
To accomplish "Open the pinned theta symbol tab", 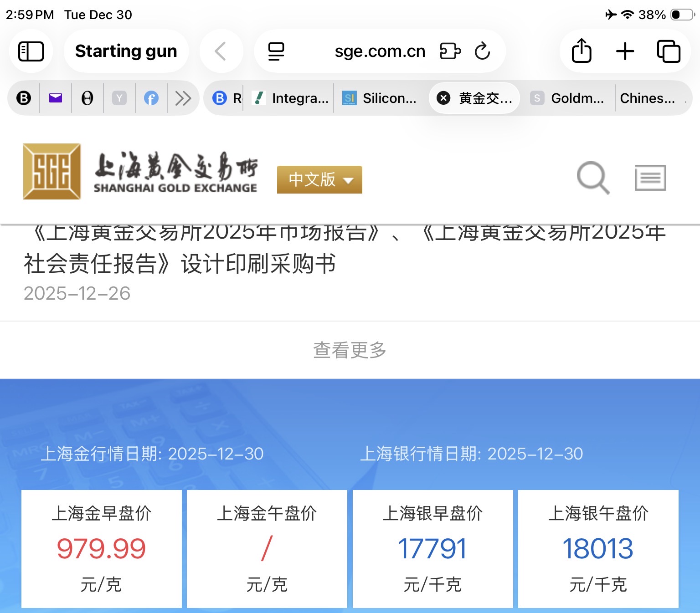I will point(87,98).
